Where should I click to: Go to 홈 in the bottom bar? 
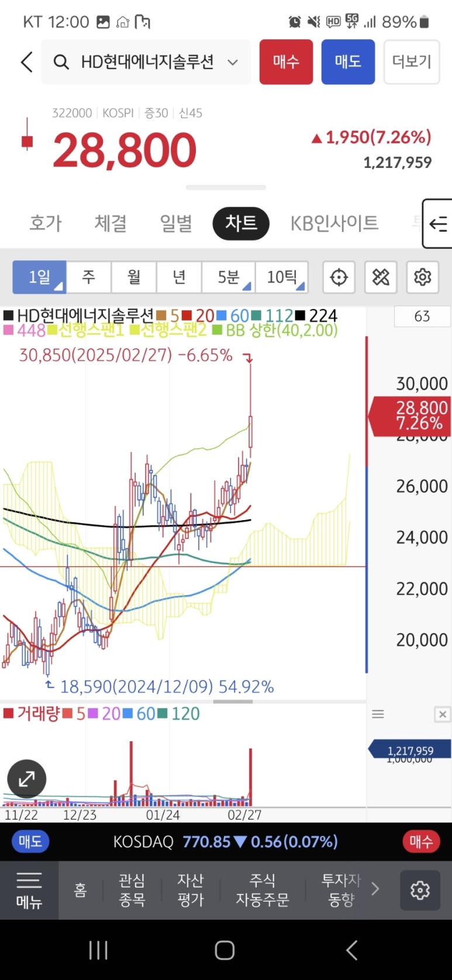(80, 890)
